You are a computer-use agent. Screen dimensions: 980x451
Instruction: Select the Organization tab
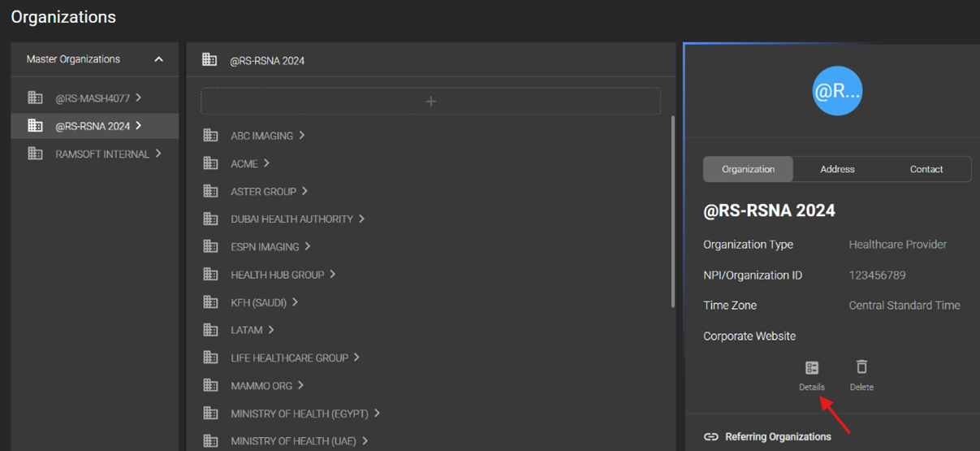click(x=748, y=169)
